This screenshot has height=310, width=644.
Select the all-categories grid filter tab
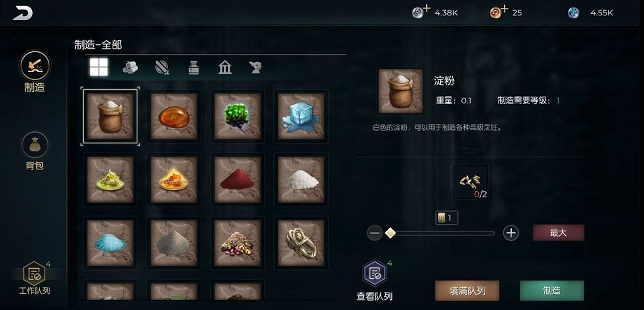[x=99, y=67]
